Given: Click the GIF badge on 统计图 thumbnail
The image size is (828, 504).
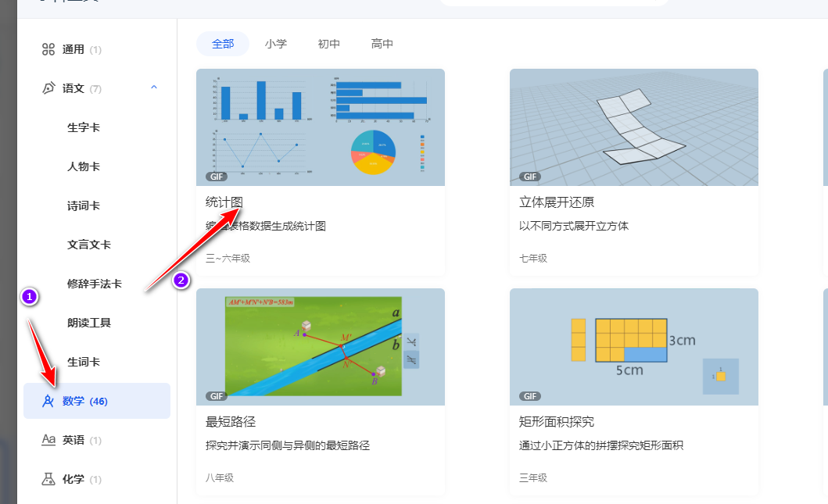Looking at the screenshot, I should (217, 176).
